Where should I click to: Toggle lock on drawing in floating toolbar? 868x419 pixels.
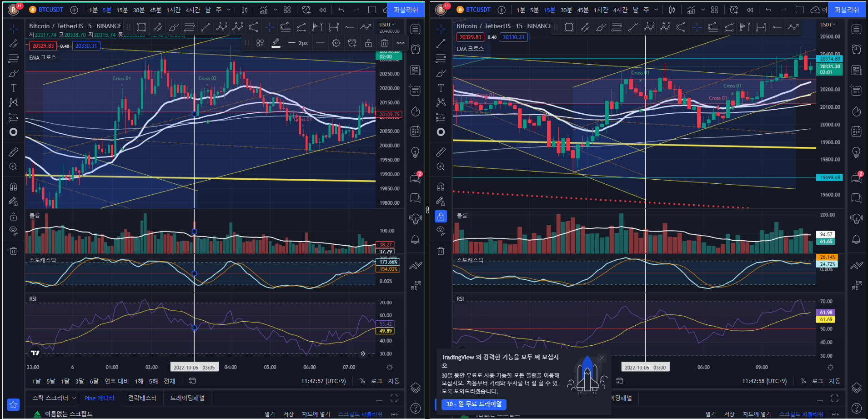coord(368,43)
